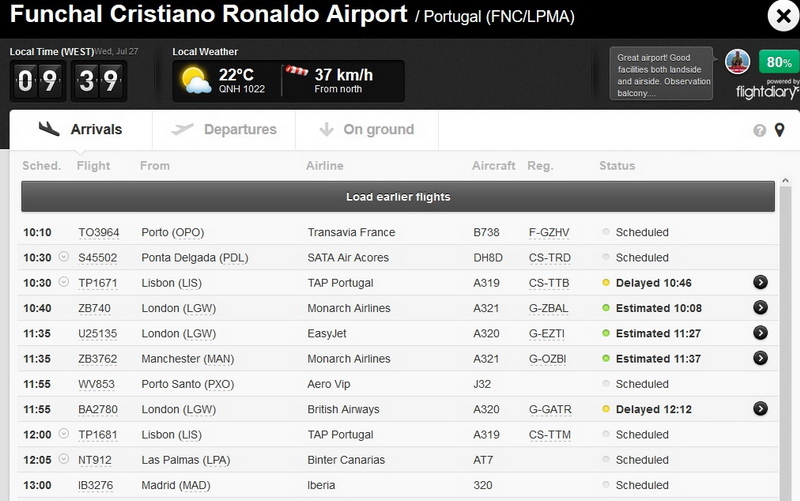Viewport: 800px width, 501px height.
Task: Close the airport info panel
Action: 783,16
